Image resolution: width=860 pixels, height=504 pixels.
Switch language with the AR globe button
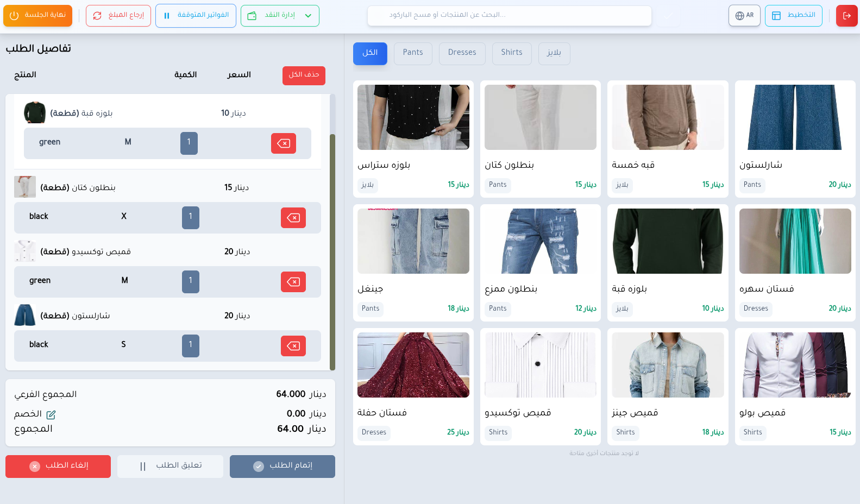744,16
